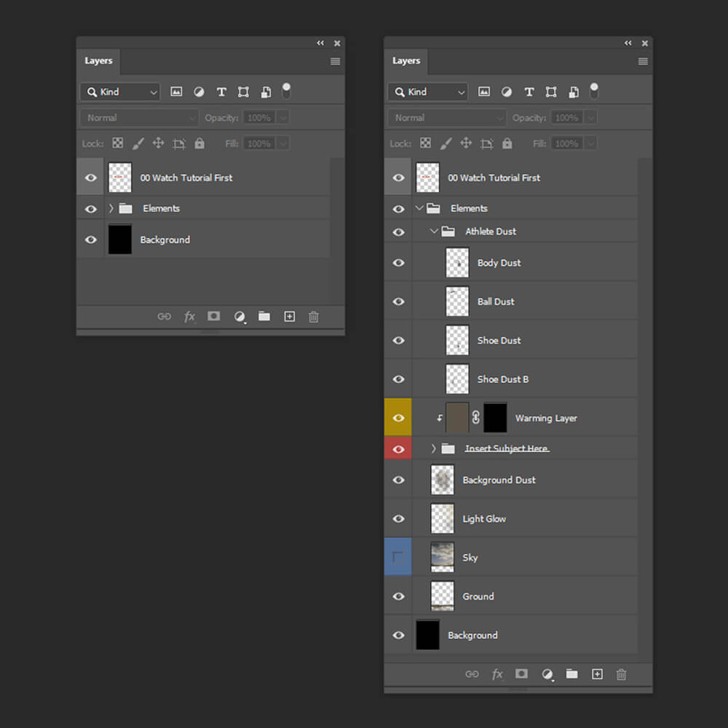Collapse the Athlete Dust group
The image size is (728, 728).
point(434,232)
